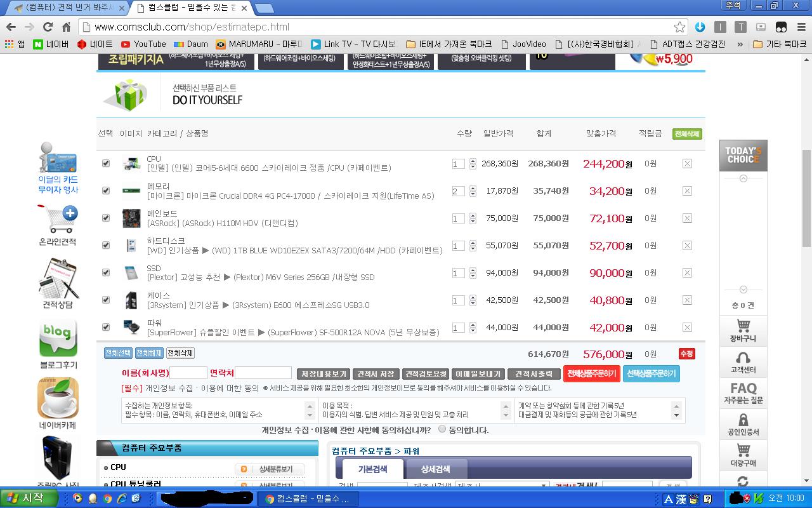Uncheck the 하드디스크 row checkbox
Screen dimensions: 812x508
[106, 245]
